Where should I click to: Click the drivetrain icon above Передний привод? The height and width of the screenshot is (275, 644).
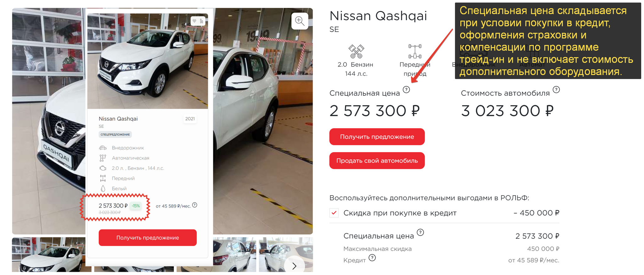tap(415, 51)
